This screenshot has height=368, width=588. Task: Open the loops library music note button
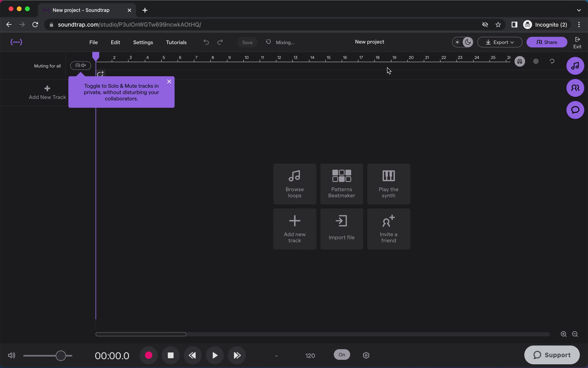575,66
